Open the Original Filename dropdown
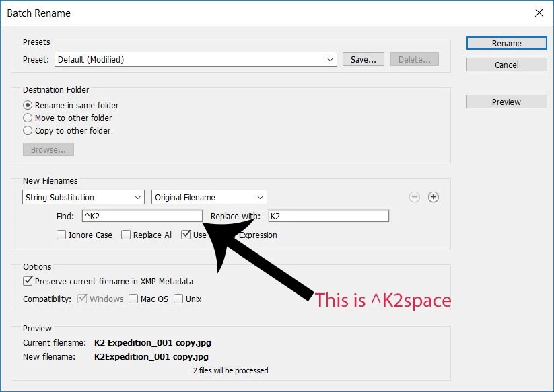554x392 pixels. [x=209, y=197]
